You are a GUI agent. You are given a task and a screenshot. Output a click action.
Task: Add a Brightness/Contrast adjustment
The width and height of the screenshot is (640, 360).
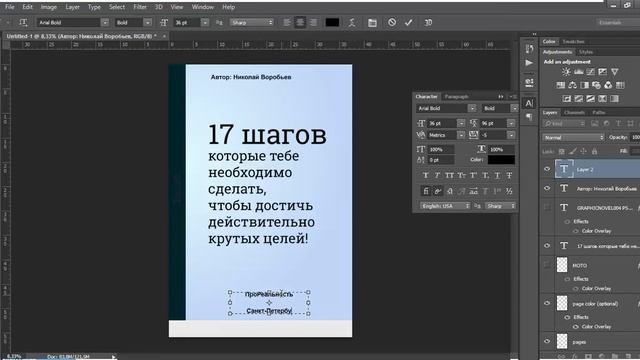click(x=566, y=72)
